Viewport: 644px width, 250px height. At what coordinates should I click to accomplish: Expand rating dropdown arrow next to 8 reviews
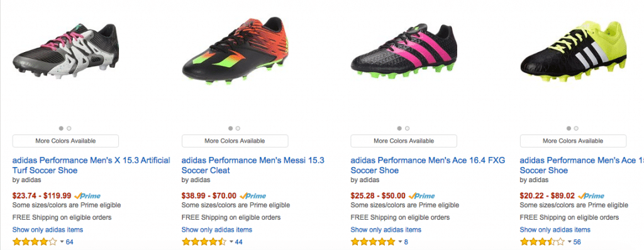(401, 242)
